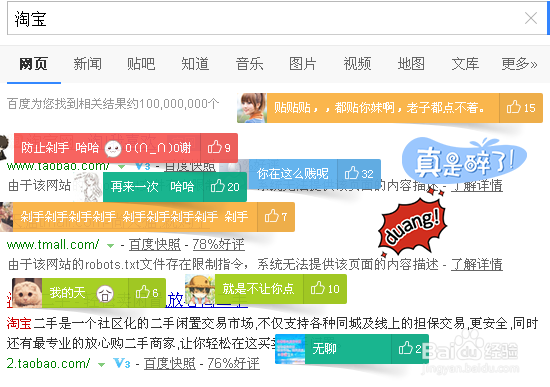
Task: Open 百度快照 for the 2.taobao.com result
Action: 170,363
